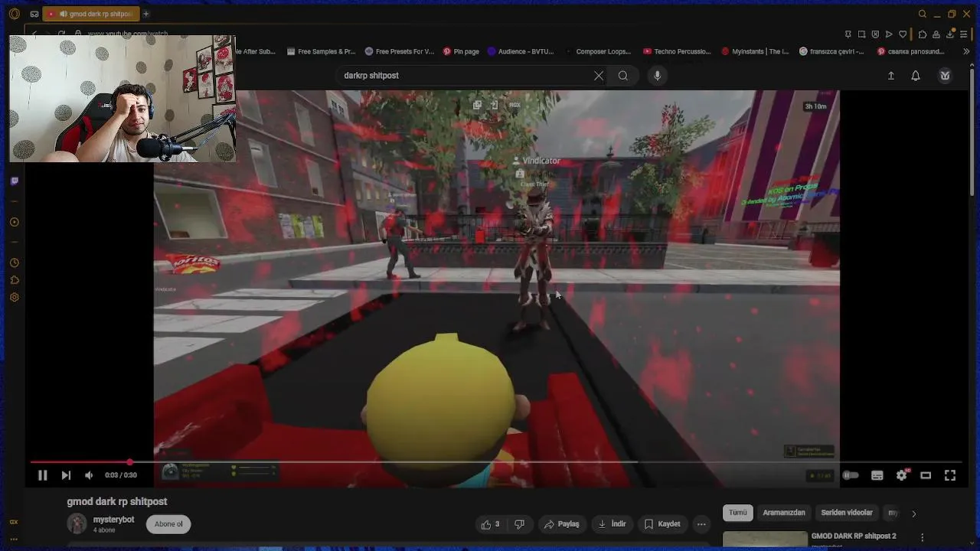The height and width of the screenshot is (551, 980).
Task: Open GX Corner at sidebar bottom
Action: [14, 522]
